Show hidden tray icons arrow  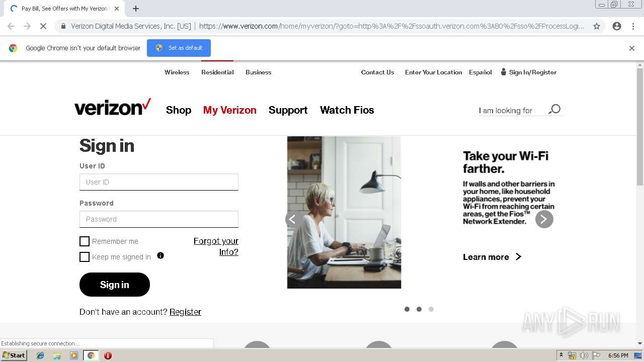point(561,355)
